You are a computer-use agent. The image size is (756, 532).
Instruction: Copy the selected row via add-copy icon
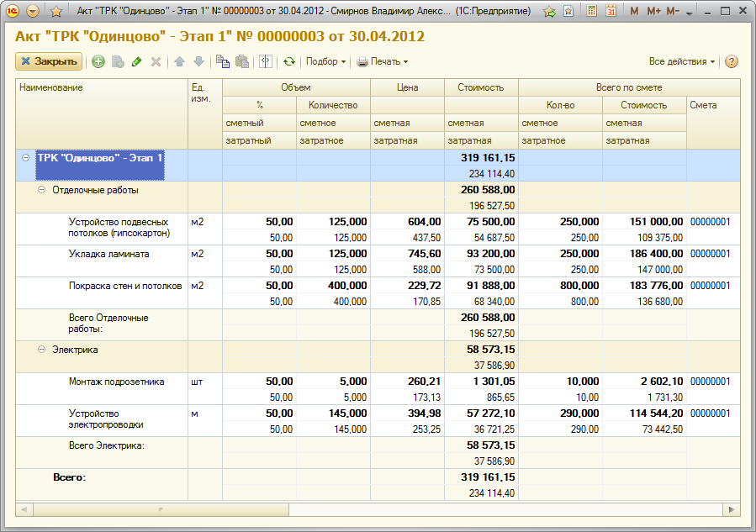(118, 61)
